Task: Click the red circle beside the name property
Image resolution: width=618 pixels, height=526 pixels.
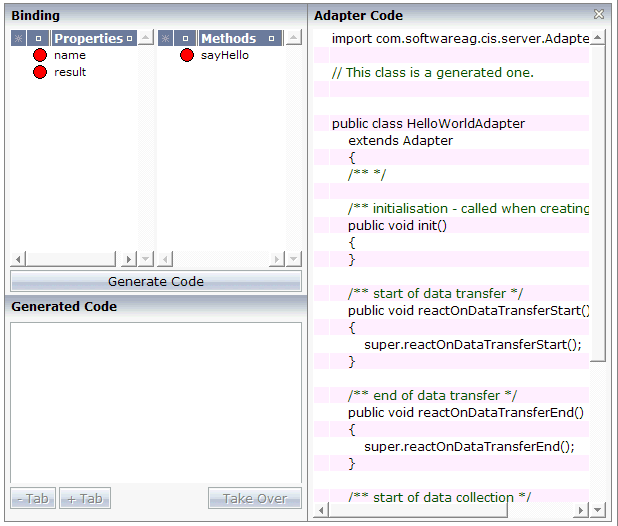Action: click(40, 55)
